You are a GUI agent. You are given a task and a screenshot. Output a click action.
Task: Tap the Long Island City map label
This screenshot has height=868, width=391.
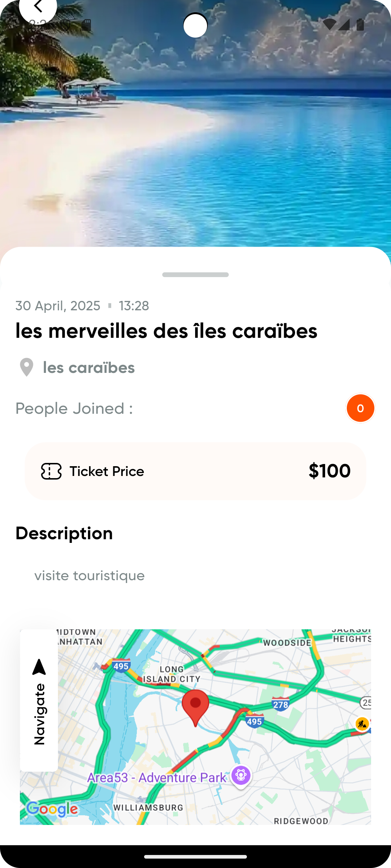click(172, 674)
